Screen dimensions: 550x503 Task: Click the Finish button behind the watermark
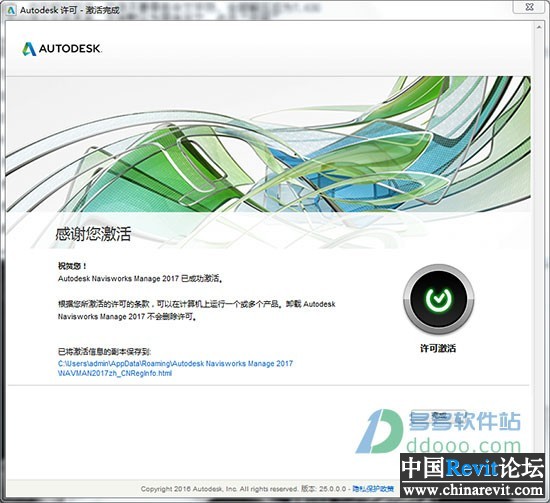click(x=439, y=416)
